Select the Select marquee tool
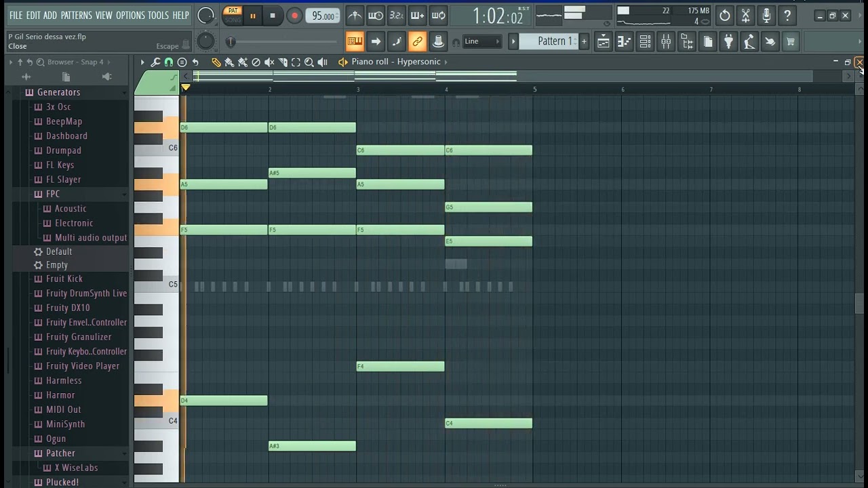This screenshot has height=488, width=868. coord(296,62)
